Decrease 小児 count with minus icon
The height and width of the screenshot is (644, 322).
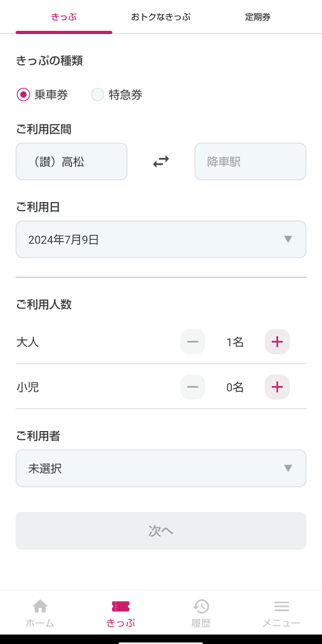(193, 387)
